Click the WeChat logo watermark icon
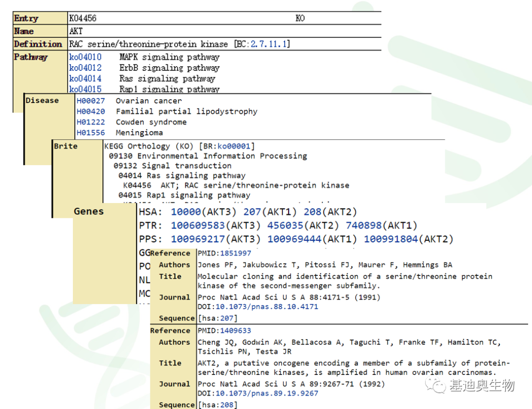Image resolution: width=532 pixels, height=409 pixels. (435, 386)
